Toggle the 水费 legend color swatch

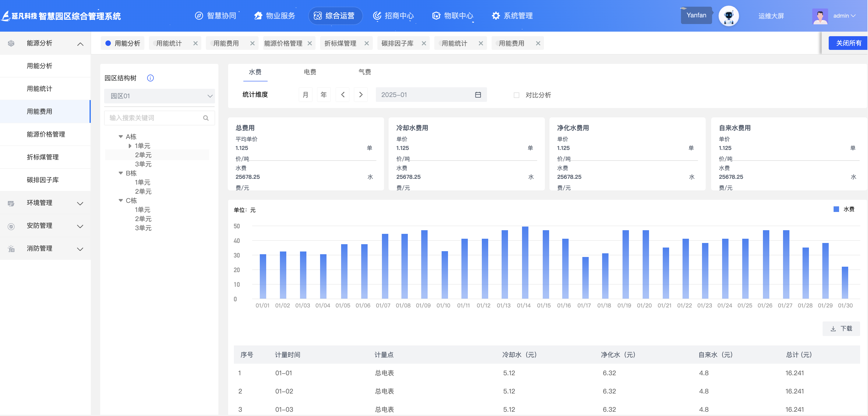836,209
